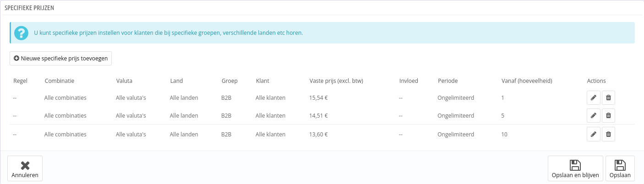Edit the 15,54 € specific price row
The height and width of the screenshot is (184, 644).
(x=593, y=97)
